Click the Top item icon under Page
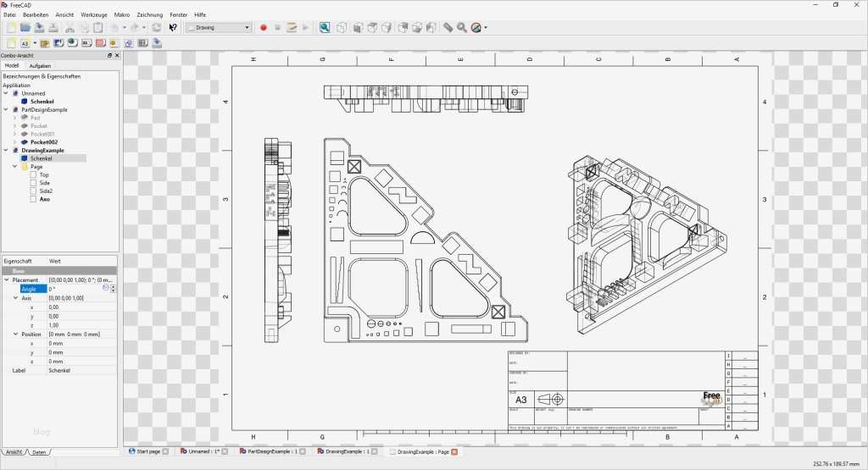This screenshot has height=470, width=868. pyautogui.click(x=33, y=175)
